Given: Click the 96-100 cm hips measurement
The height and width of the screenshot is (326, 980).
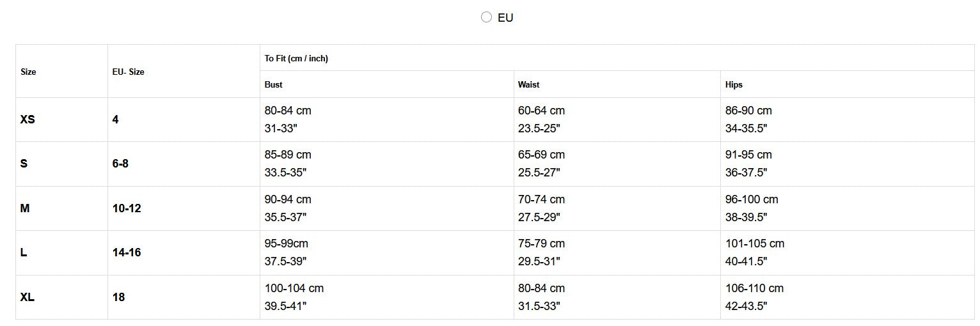Looking at the screenshot, I should pyautogui.click(x=752, y=199).
